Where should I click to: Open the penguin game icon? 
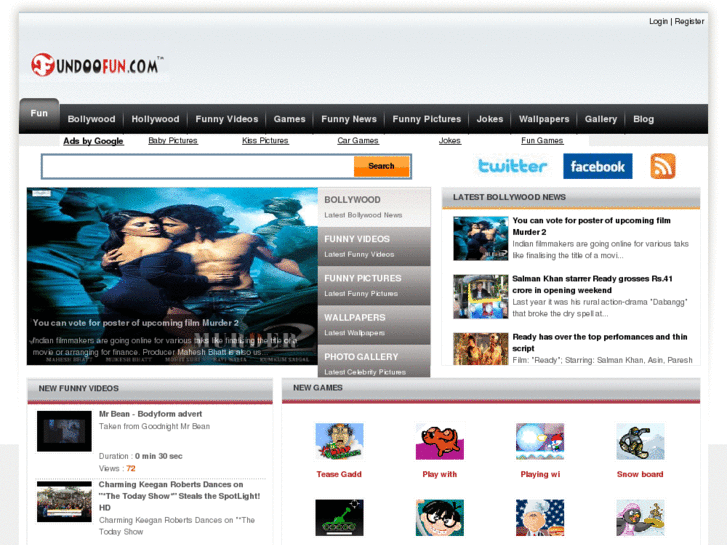point(640,518)
